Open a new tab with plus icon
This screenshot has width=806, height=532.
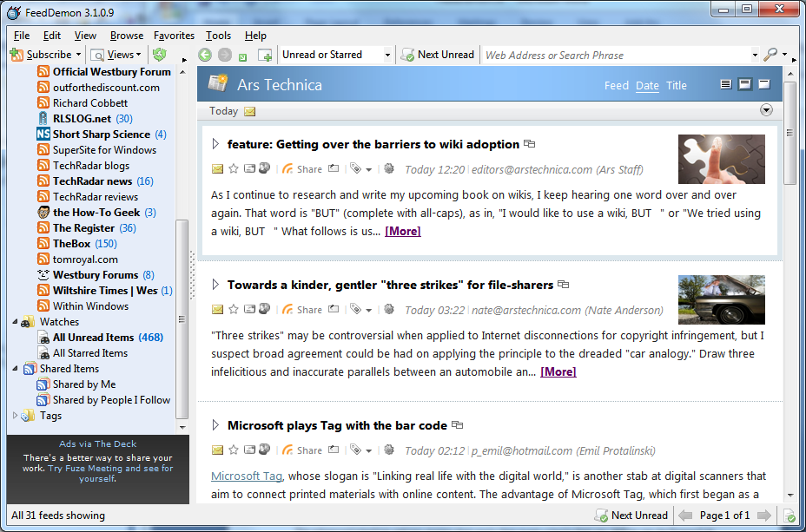(x=264, y=55)
